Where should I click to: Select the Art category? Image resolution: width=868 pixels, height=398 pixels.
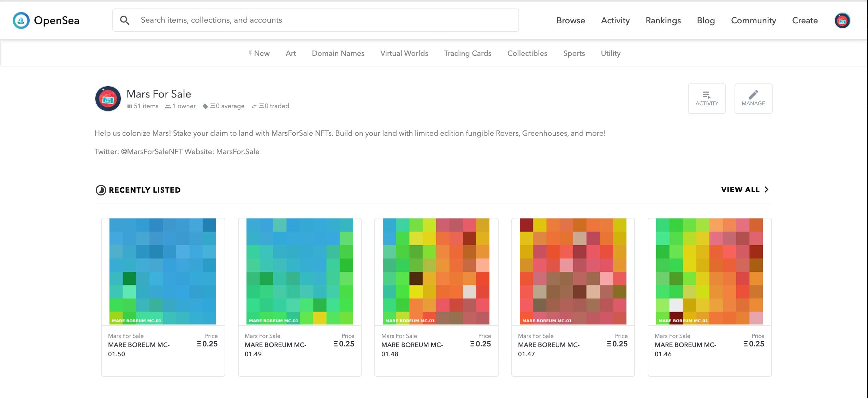click(291, 53)
